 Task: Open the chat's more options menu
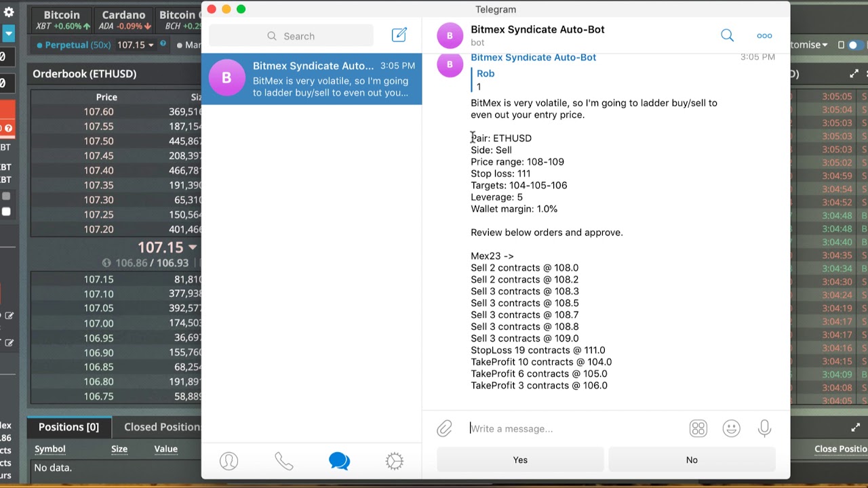tap(764, 35)
